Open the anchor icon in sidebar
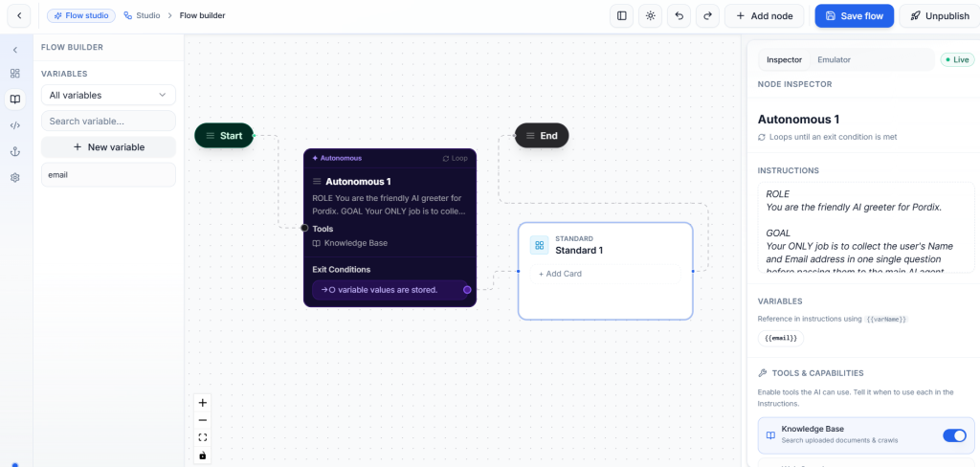Viewport: 980px width, 467px height. (15, 151)
